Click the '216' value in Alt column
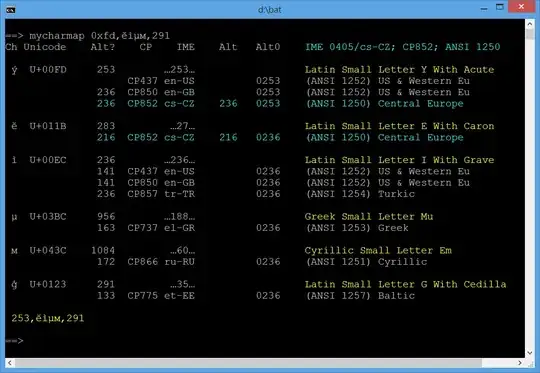The image size is (540, 373). click(228, 137)
